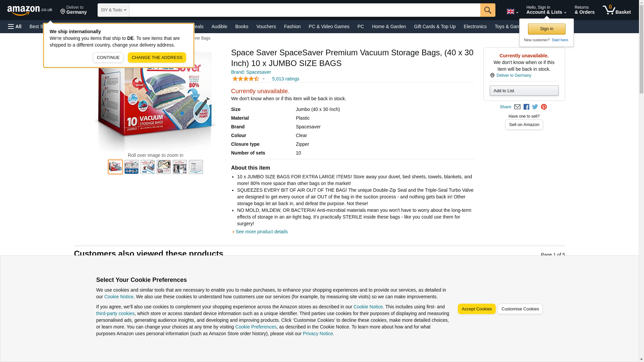Viewport: 644px width, 362px height.
Task: Open the Electronics navigation item
Action: pyautogui.click(x=475, y=26)
